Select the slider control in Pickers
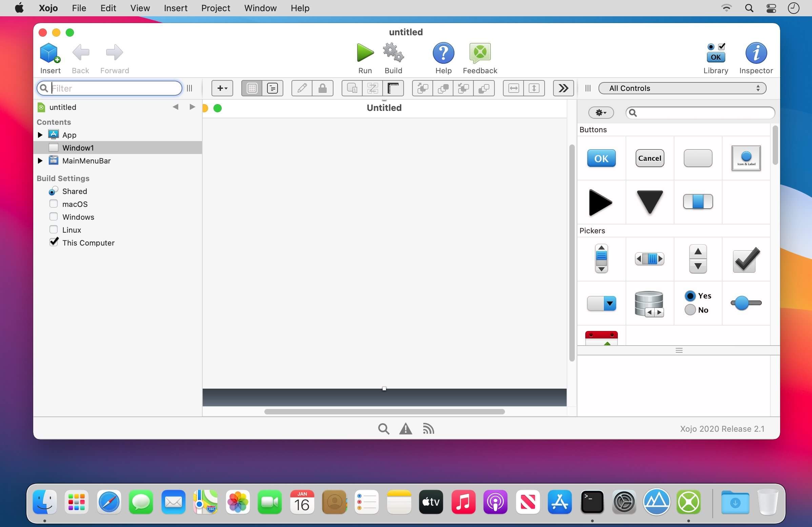This screenshot has height=527, width=812. tap(746, 303)
